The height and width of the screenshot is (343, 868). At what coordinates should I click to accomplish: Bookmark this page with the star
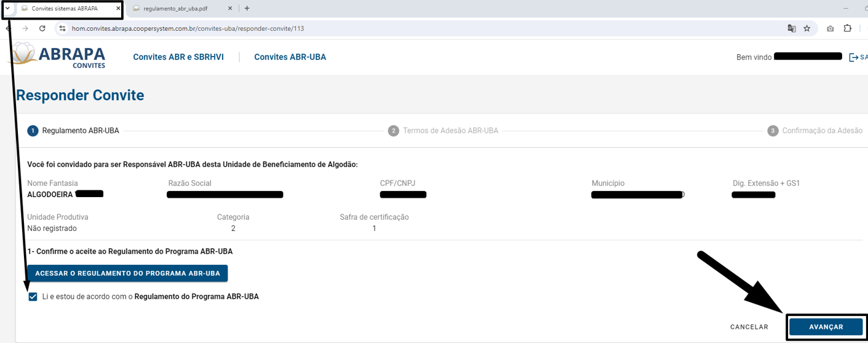tap(807, 28)
